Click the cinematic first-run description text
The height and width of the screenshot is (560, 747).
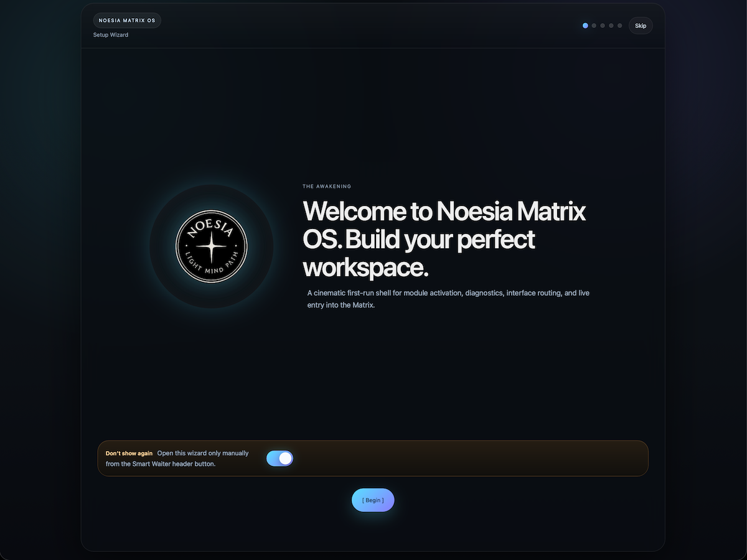click(x=448, y=299)
